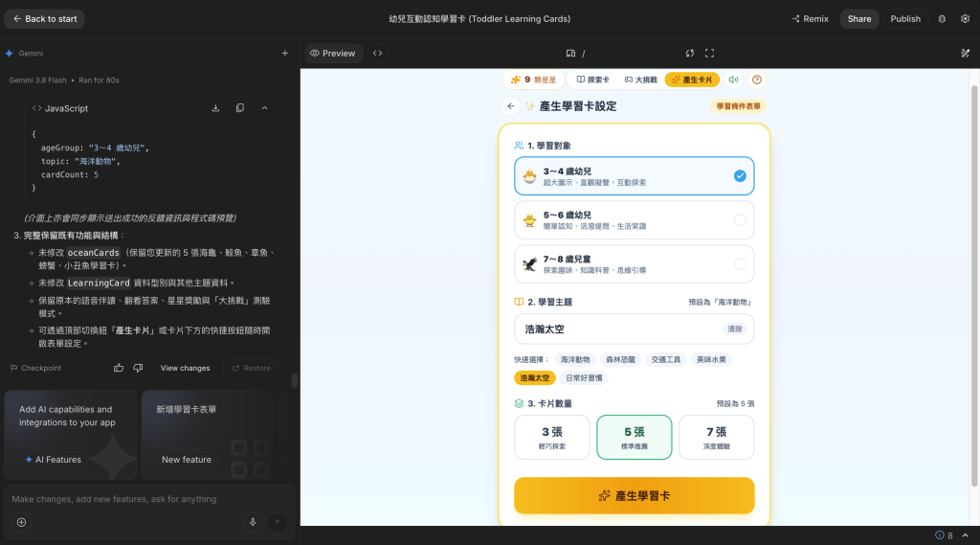The width and height of the screenshot is (980, 545).
Task: Click the 產生學習卡 generate button
Action: [x=634, y=495]
